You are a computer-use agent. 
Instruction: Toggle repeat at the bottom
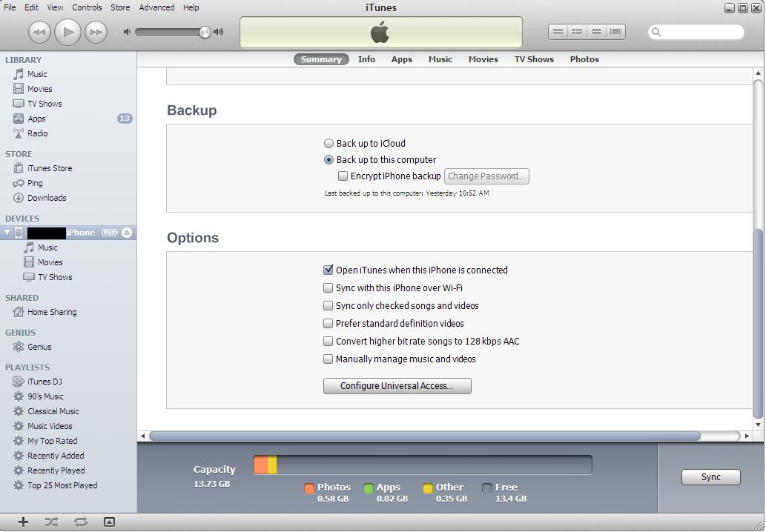tap(80, 522)
